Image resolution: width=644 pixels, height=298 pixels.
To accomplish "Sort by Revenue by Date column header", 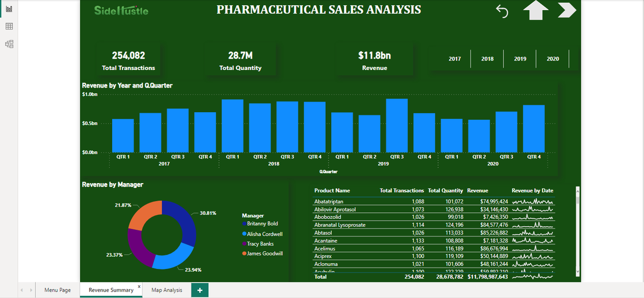I will (x=532, y=191).
